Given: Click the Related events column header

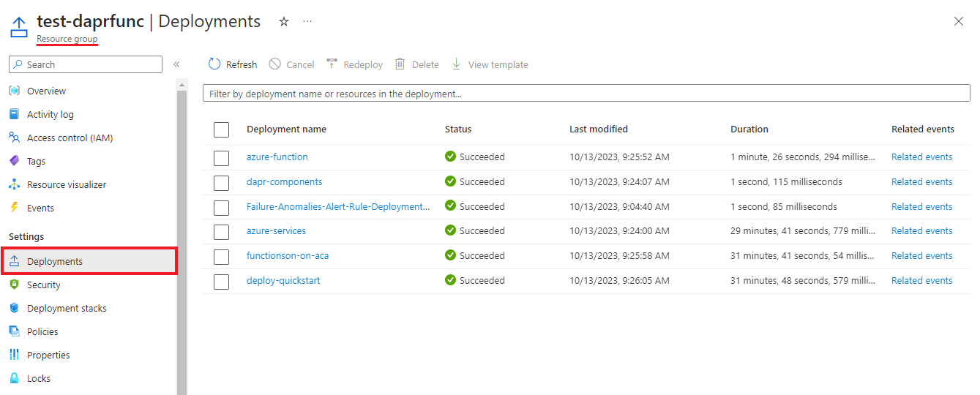Looking at the screenshot, I should click(923, 129).
